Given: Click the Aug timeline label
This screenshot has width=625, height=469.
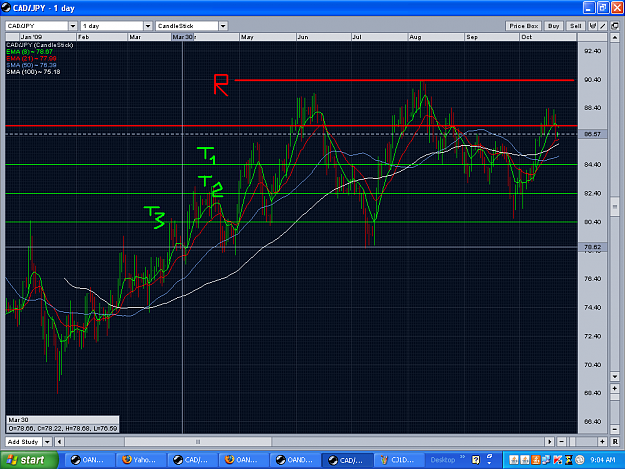Looking at the screenshot, I should click(x=415, y=37).
